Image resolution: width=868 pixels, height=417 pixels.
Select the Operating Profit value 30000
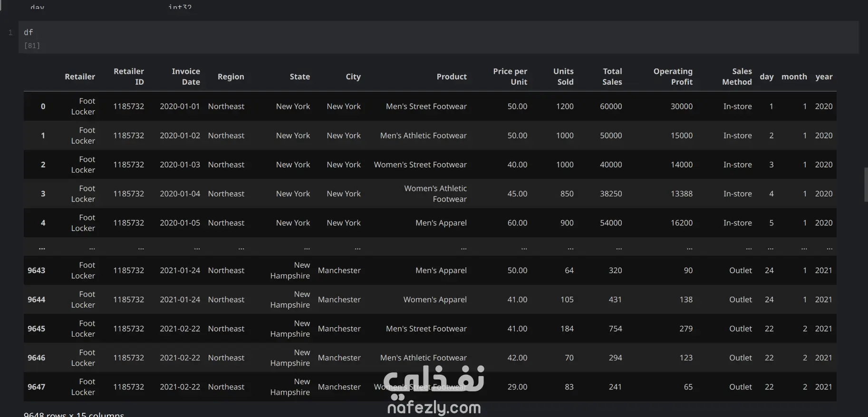click(682, 107)
